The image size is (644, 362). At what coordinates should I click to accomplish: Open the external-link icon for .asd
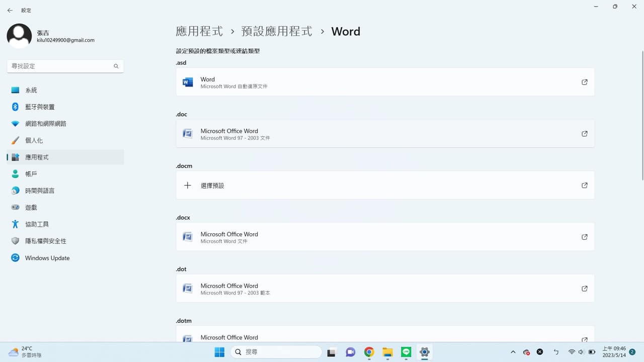tap(584, 82)
